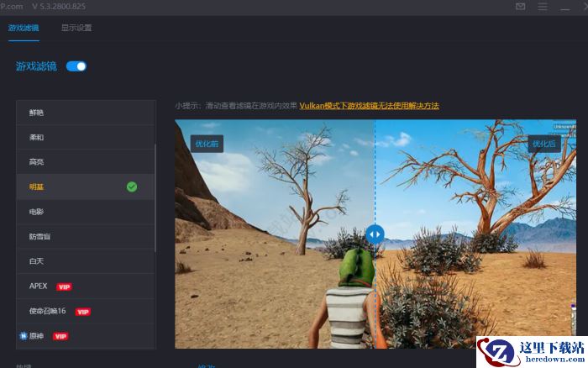Screen dimensions: 588x368
Task: Click the 优化前 label on preview
Action: click(x=207, y=144)
